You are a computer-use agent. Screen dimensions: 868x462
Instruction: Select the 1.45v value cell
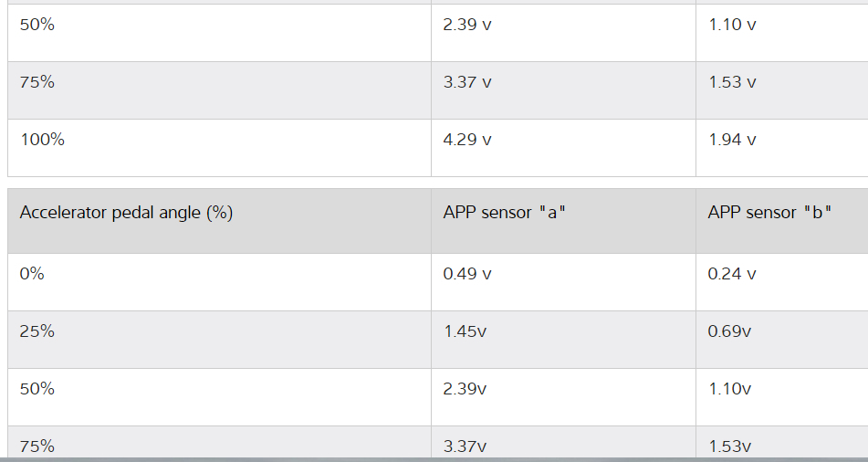(465, 331)
